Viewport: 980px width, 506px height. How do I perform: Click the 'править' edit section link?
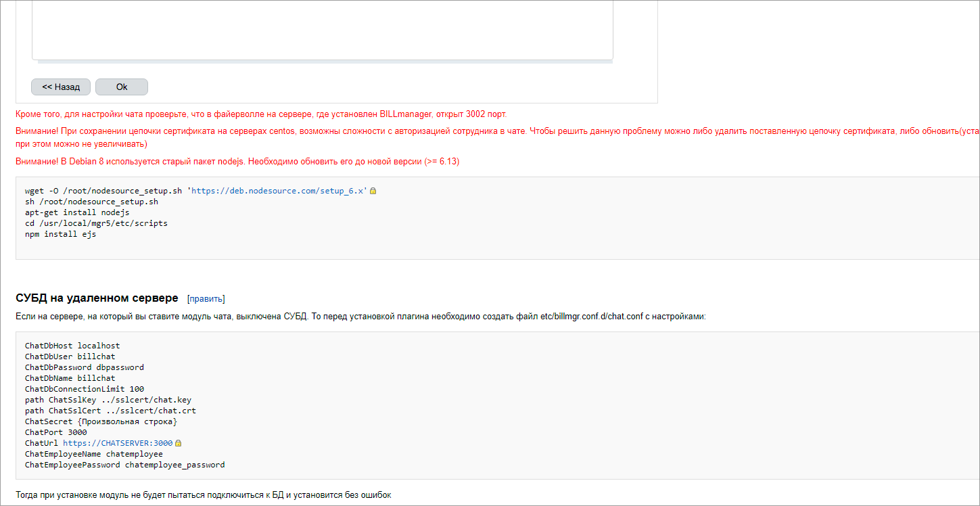(206, 298)
